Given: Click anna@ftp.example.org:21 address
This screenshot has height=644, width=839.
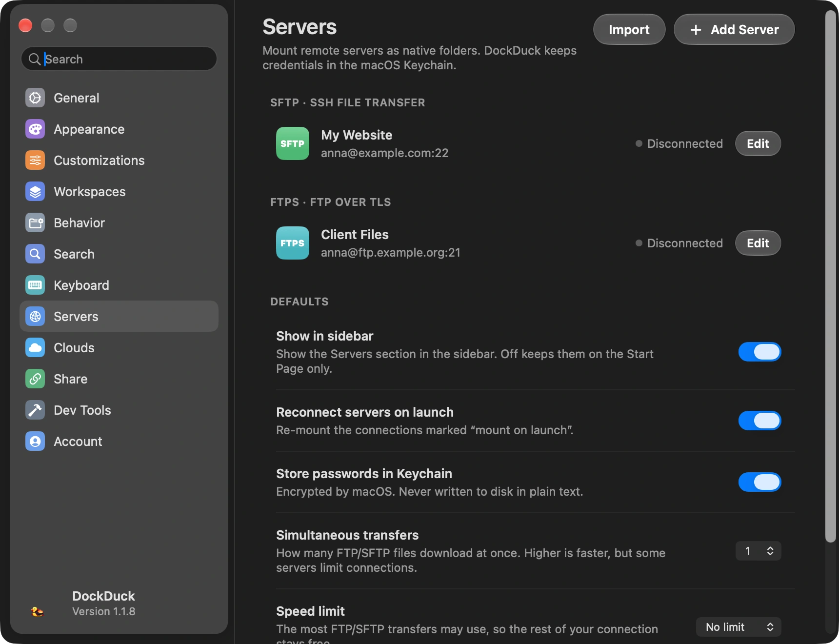Looking at the screenshot, I should click(x=391, y=253).
